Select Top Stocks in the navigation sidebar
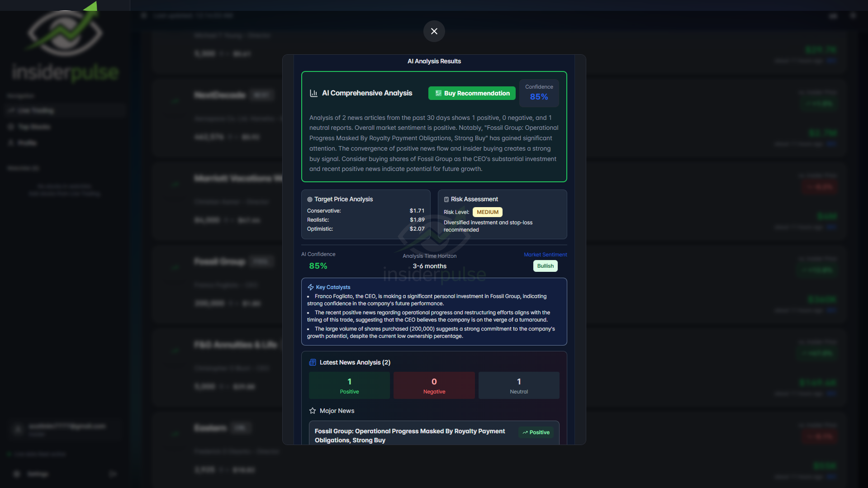 pos(33,127)
